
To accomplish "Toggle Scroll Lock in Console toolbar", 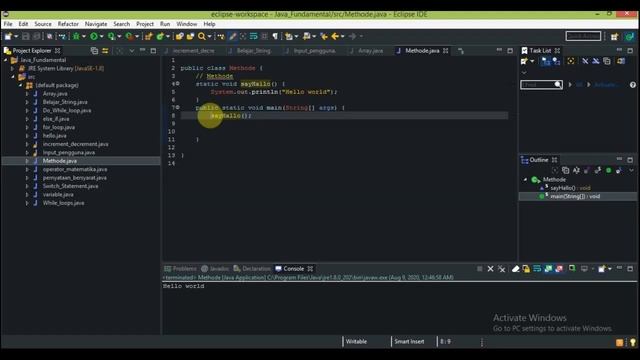I will pyautogui.click(x=526, y=269).
